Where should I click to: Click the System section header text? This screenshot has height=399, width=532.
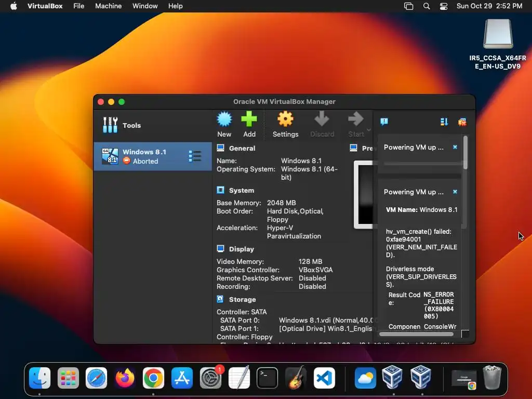pyautogui.click(x=241, y=190)
